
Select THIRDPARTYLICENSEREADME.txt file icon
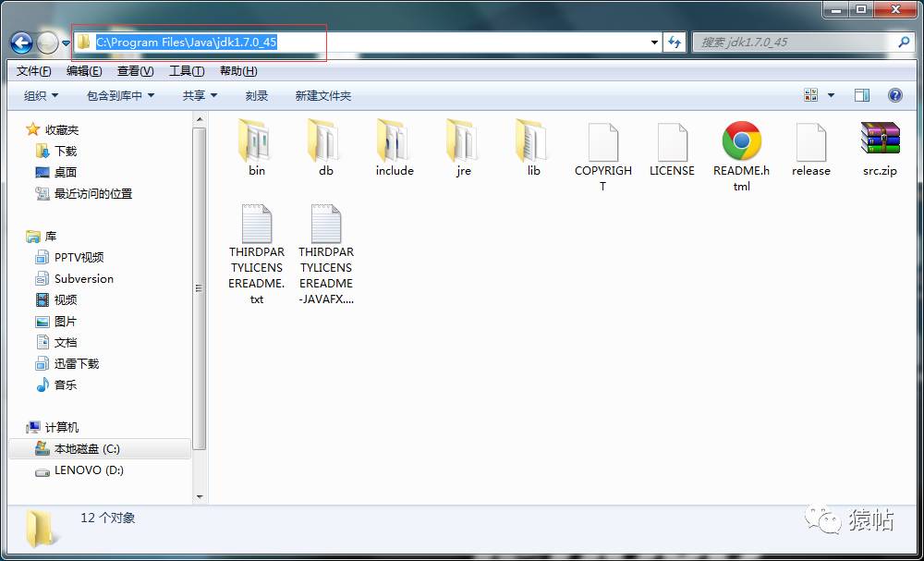256,224
